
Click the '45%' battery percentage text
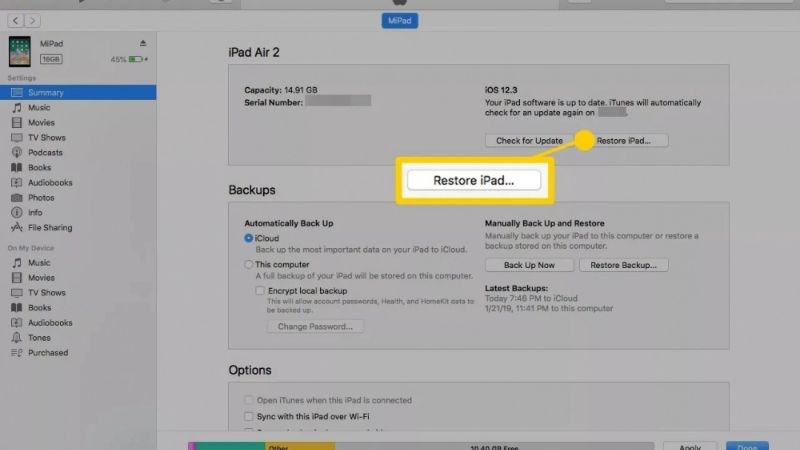(x=118, y=59)
